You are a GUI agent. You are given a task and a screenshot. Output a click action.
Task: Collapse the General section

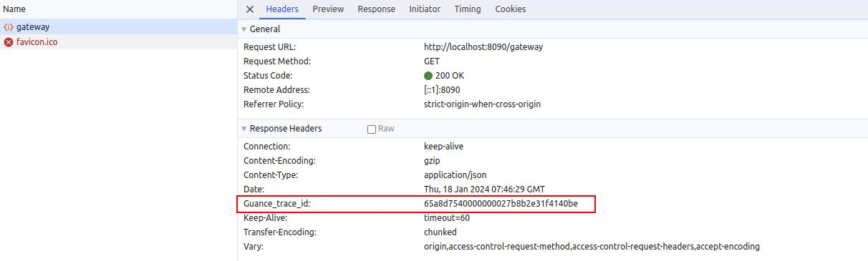coord(244,29)
